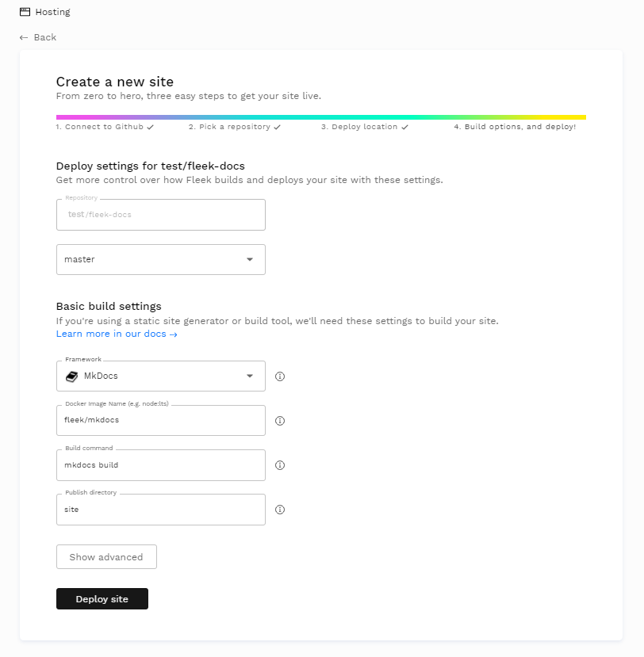The width and height of the screenshot is (644, 657).
Task: Select step 4 Build options, and deploy
Action: click(515, 127)
